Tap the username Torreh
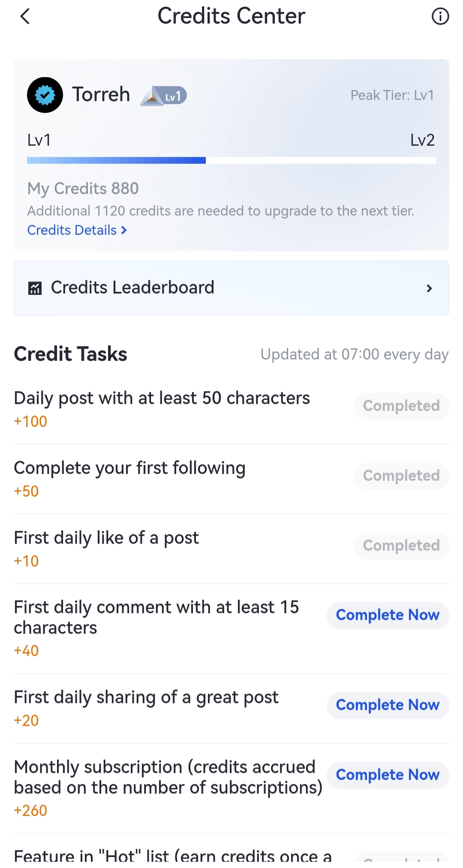Screen dimensions: 463x868 coord(101,94)
